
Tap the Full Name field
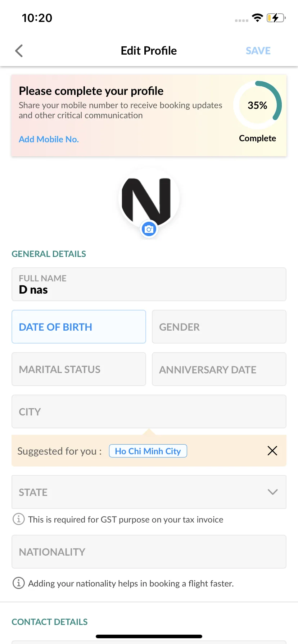pos(149,284)
